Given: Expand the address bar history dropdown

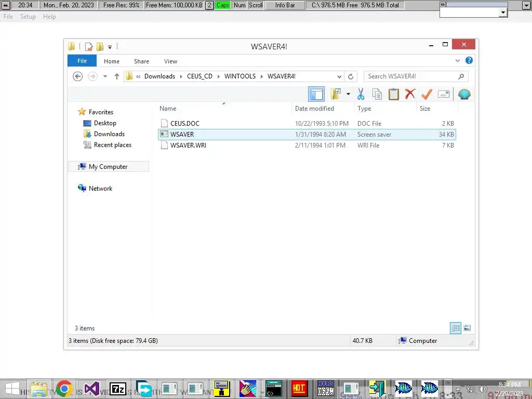Looking at the screenshot, I should coord(339,76).
